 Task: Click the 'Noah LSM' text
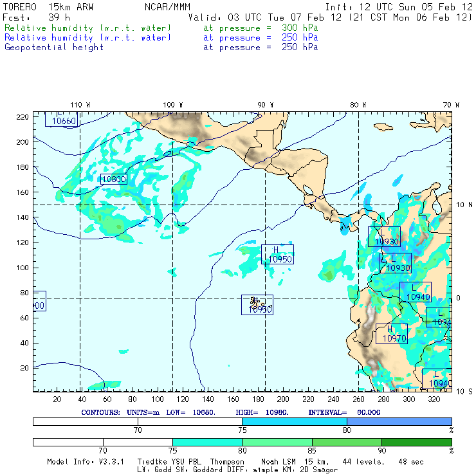coord(279,462)
